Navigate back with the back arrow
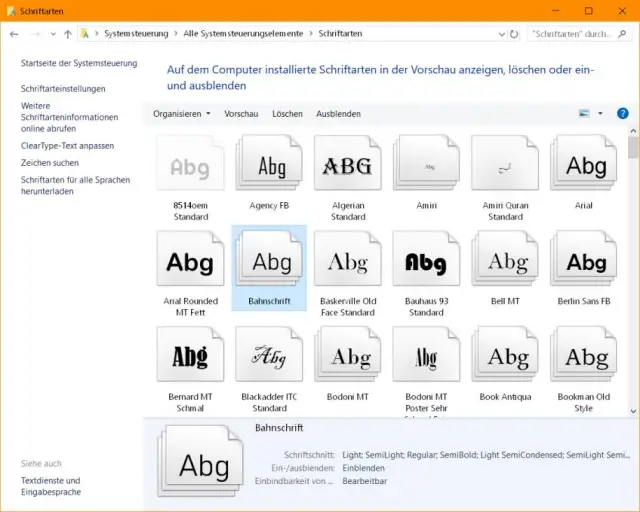Viewport: 640px width, 512px height. tap(14, 33)
